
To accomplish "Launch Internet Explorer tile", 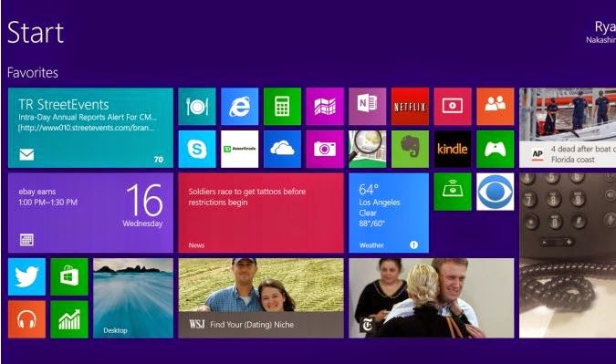I will point(240,107).
